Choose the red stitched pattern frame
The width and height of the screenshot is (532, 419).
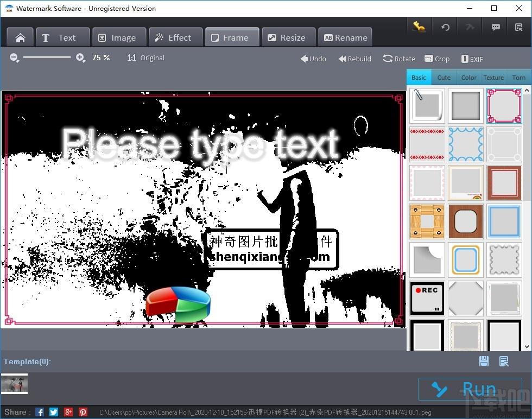click(427, 144)
